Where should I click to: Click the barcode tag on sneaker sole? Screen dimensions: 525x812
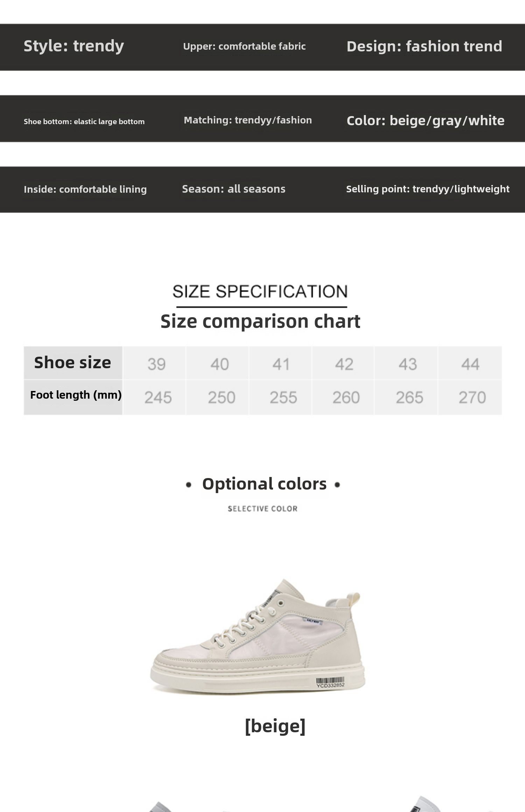tap(330, 683)
